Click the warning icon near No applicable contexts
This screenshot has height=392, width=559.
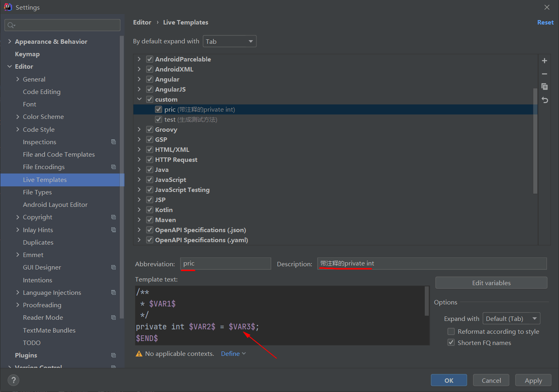pos(139,353)
